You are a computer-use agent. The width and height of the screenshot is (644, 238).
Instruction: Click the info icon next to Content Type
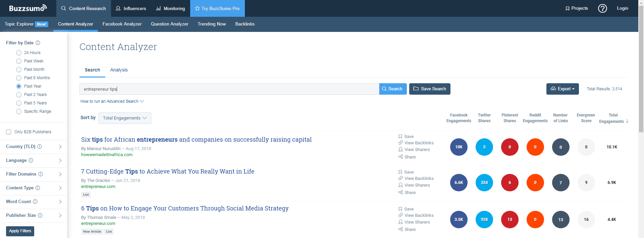38,188
